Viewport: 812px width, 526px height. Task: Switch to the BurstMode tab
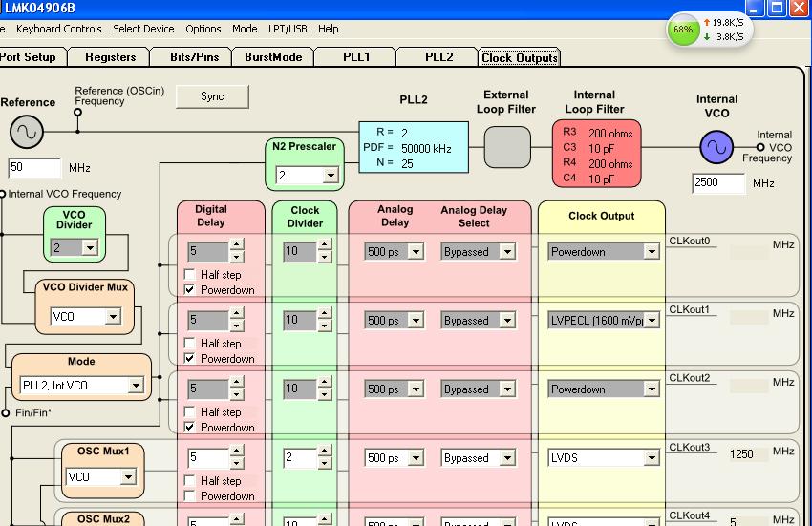273,57
